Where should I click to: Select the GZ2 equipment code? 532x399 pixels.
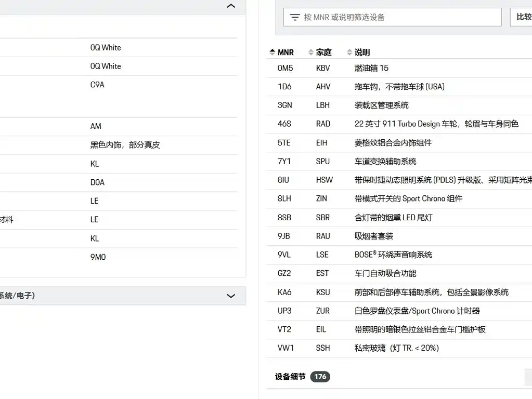click(x=284, y=273)
